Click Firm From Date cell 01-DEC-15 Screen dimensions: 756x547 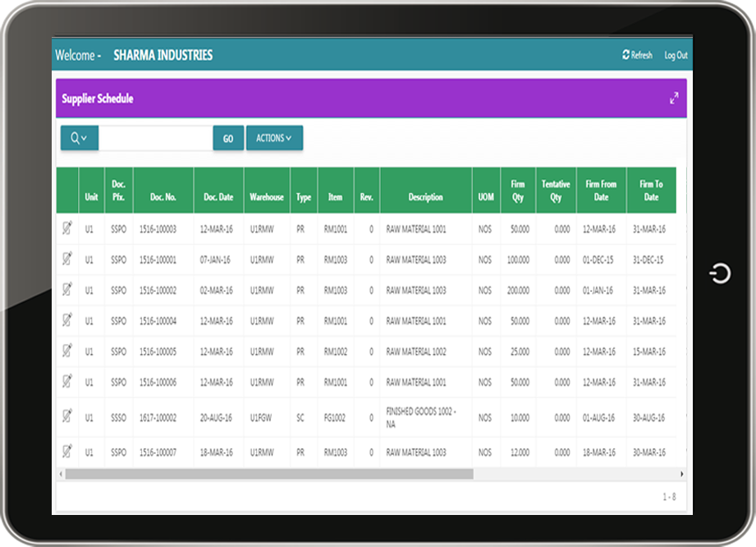click(598, 260)
